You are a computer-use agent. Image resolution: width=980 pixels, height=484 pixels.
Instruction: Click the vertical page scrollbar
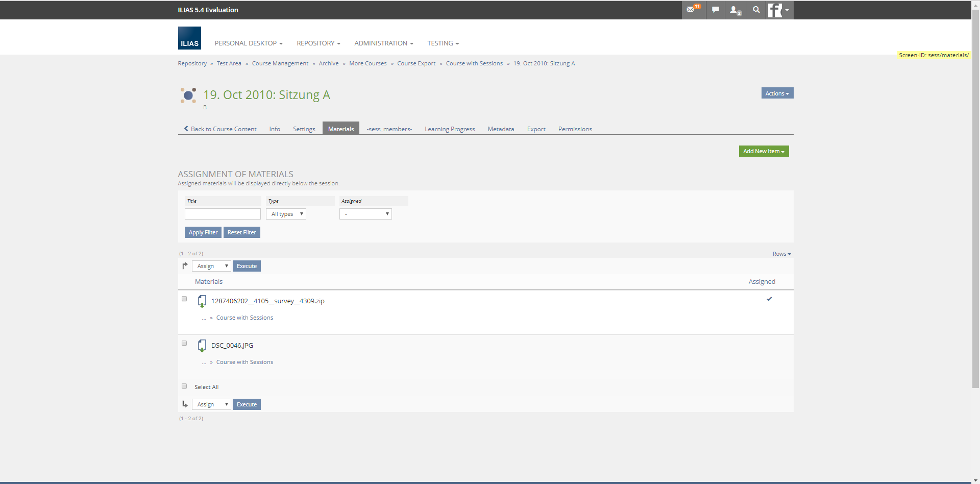975,204
